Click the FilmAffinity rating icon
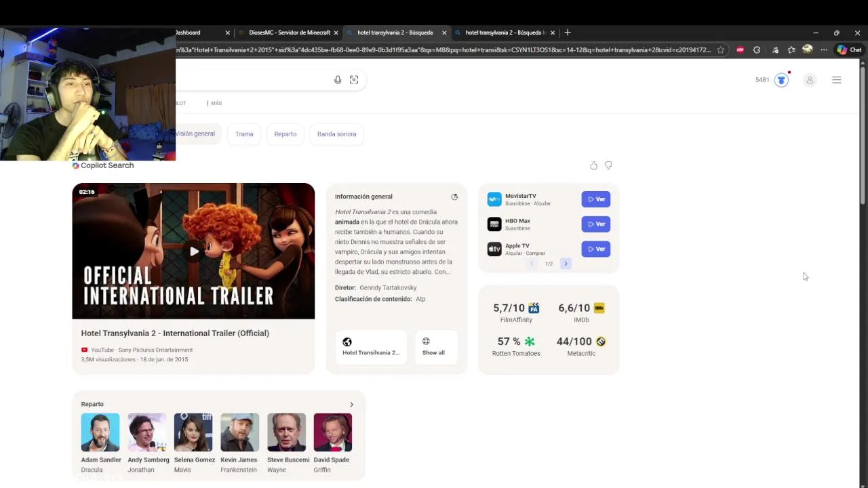 [534, 308]
